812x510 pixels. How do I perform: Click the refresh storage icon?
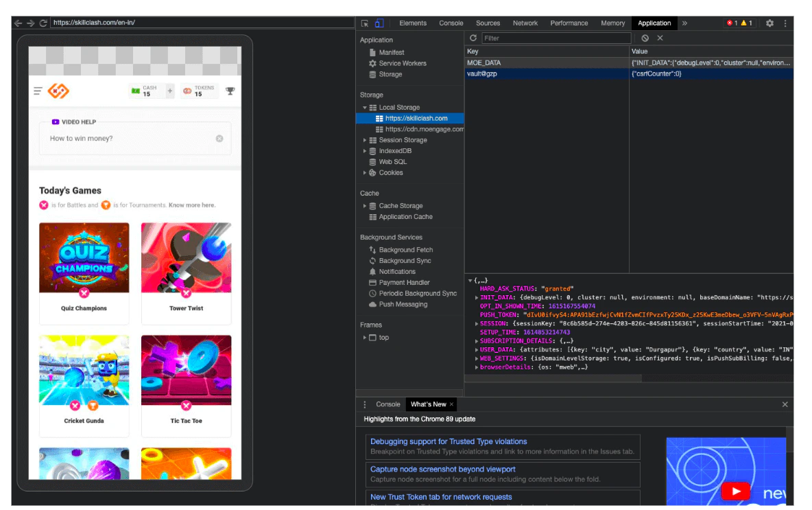click(473, 38)
